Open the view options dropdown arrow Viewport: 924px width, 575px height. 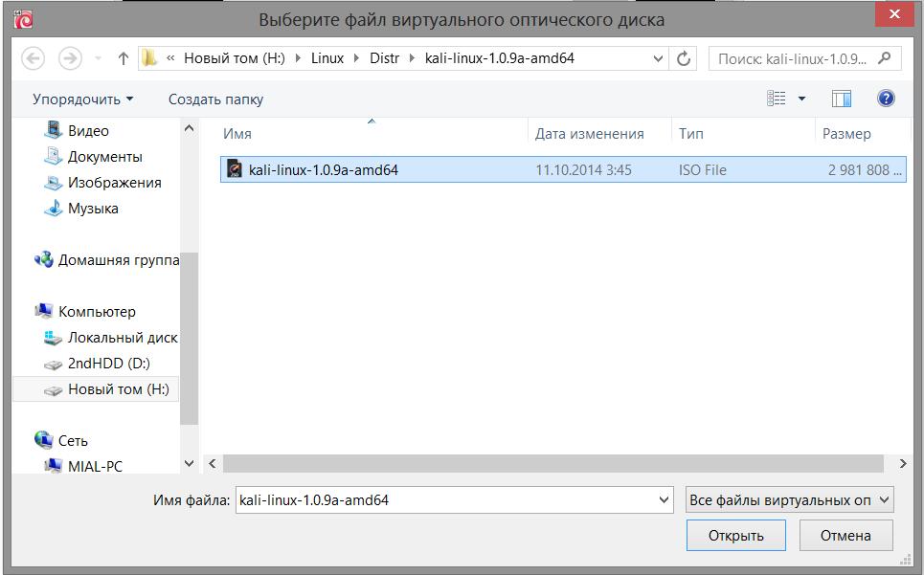click(x=802, y=99)
